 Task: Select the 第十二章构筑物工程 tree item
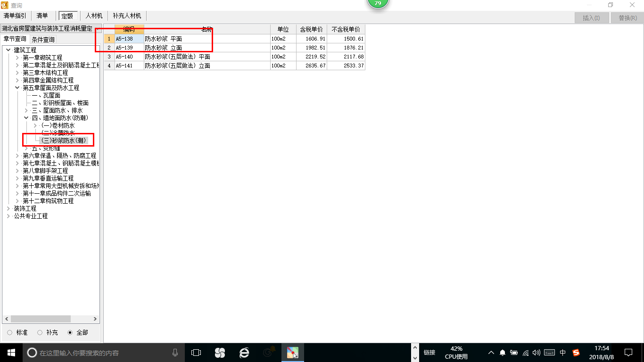coord(48,201)
